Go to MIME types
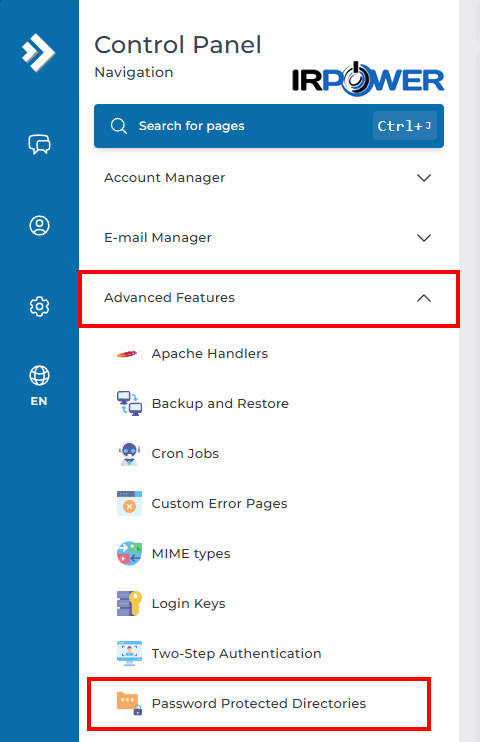 tap(191, 554)
